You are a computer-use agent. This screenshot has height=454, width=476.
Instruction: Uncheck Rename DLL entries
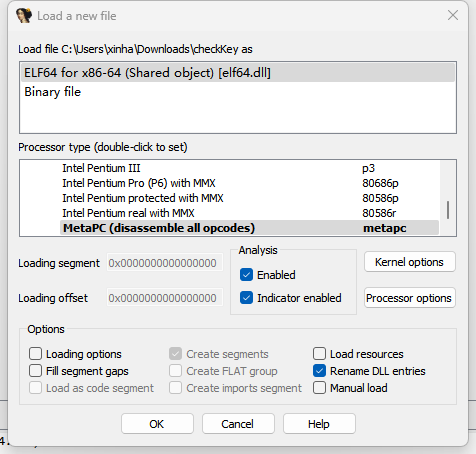coord(319,371)
